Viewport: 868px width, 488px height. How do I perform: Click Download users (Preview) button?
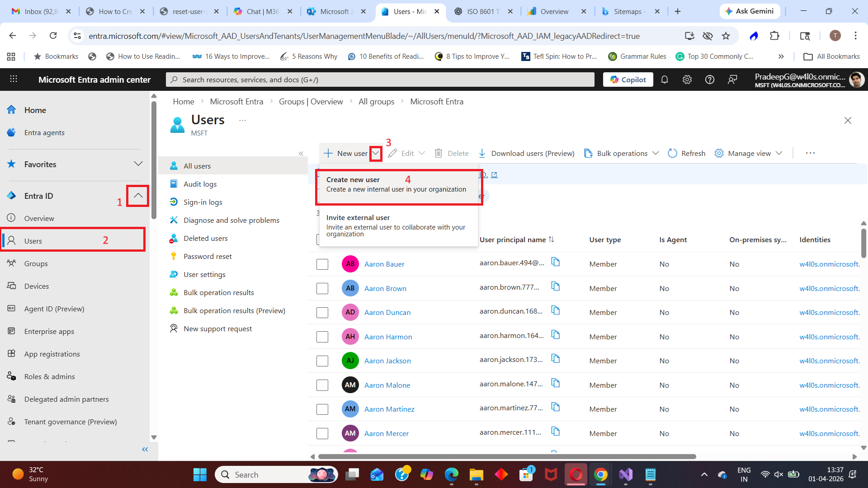pyautogui.click(x=527, y=153)
